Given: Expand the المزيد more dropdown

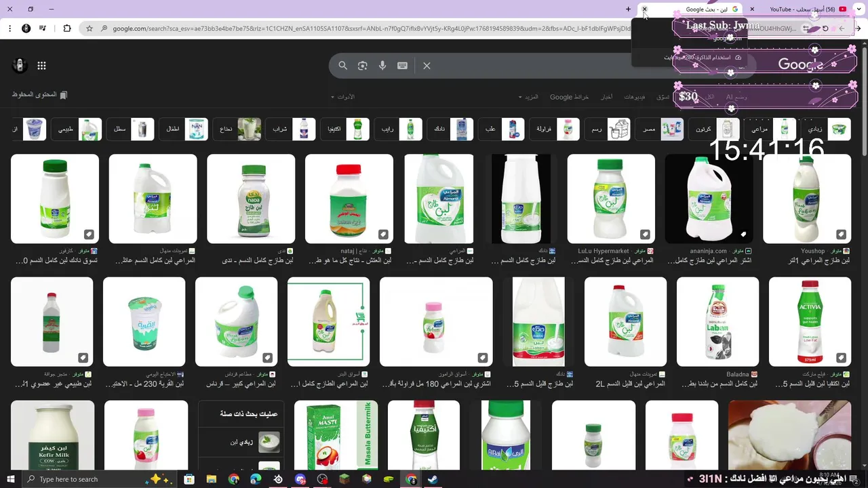Looking at the screenshot, I should (528, 97).
